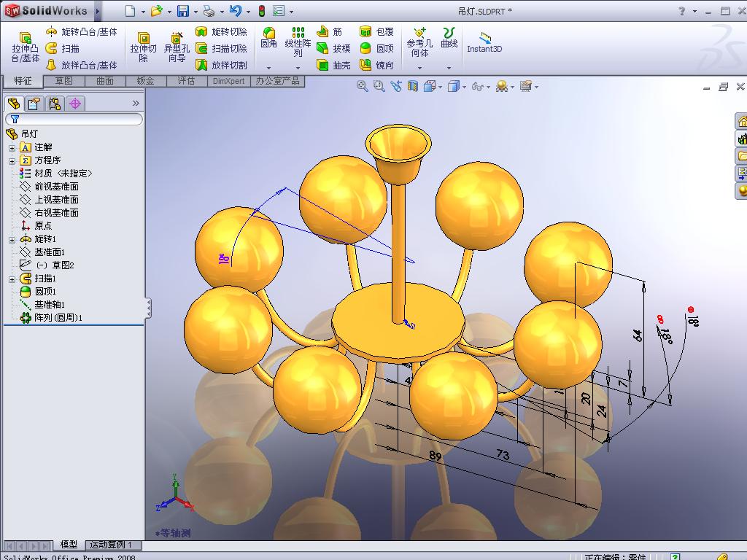Click the feature tree filter field
Image resolution: width=747 pixels, height=560 pixels.
pyautogui.click(x=74, y=119)
